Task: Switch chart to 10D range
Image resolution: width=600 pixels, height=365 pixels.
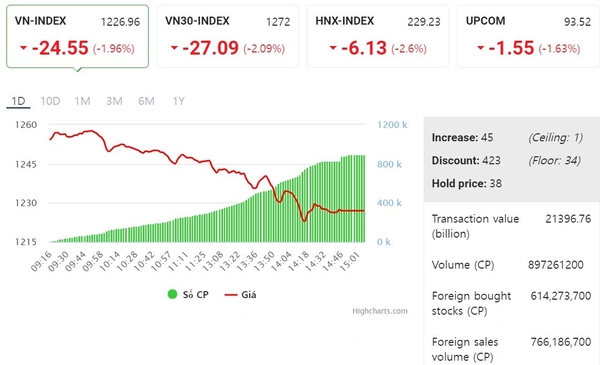Action: (x=50, y=101)
